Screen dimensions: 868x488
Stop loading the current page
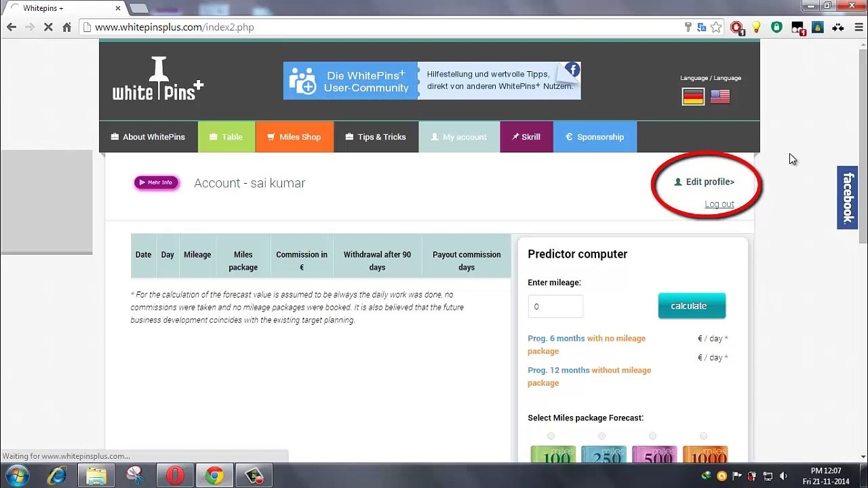click(x=48, y=27)
